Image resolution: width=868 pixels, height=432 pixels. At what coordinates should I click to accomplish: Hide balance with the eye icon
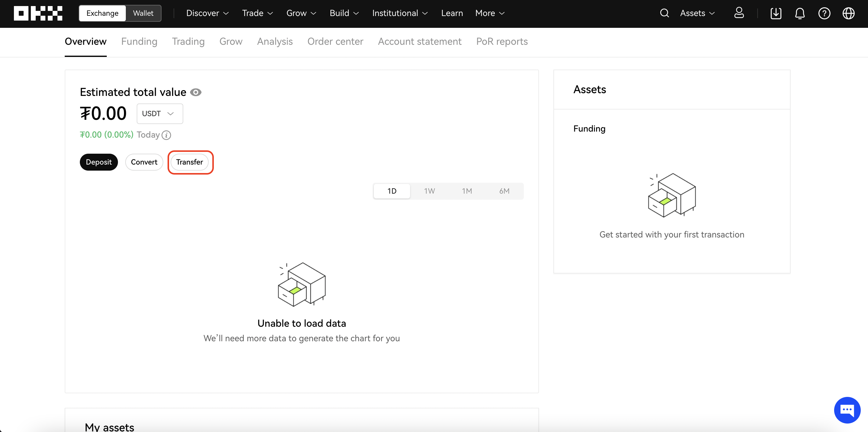coord(196,92)
